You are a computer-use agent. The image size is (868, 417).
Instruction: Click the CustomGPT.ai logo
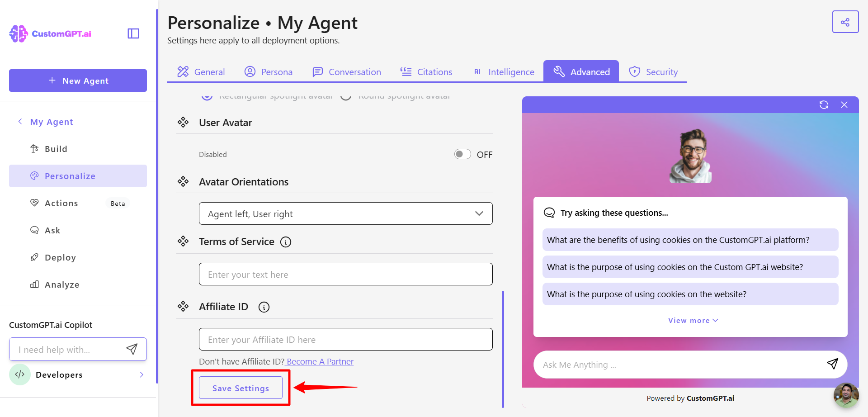(50, 33)
